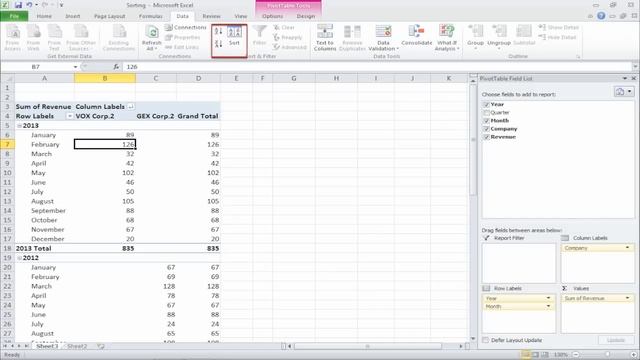Click Edit Links in the Connections group
The width and height of the screenshot is (640, 360).
182,47
